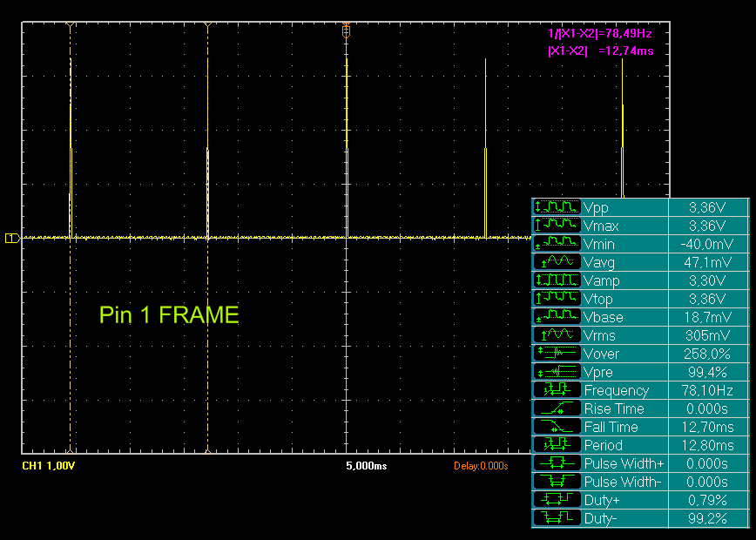
Task: Click the X1 cursor handle at the grid bottom
Action: click(71, 451)
